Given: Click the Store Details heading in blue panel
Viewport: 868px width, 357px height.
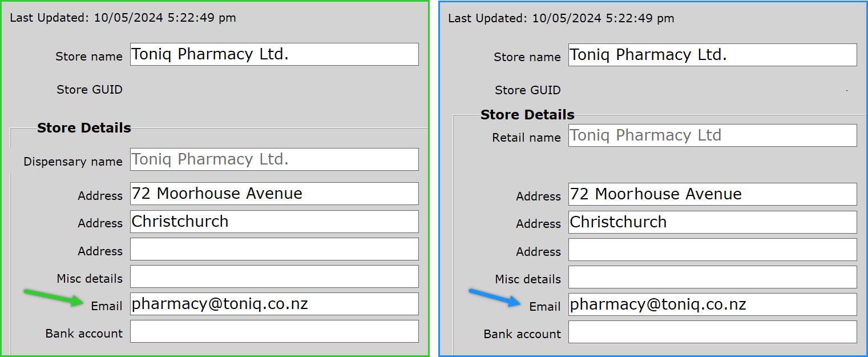Looking at the screenshot, I should [x=527, y=115].
